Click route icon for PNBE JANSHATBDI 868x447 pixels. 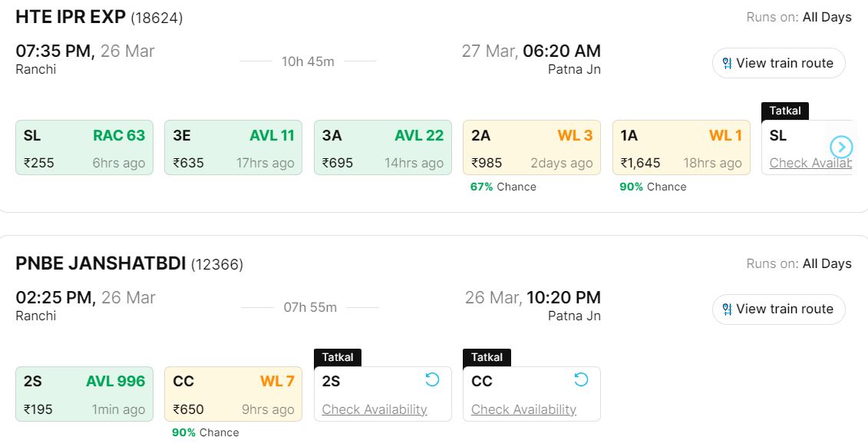[x=727, y=309]
